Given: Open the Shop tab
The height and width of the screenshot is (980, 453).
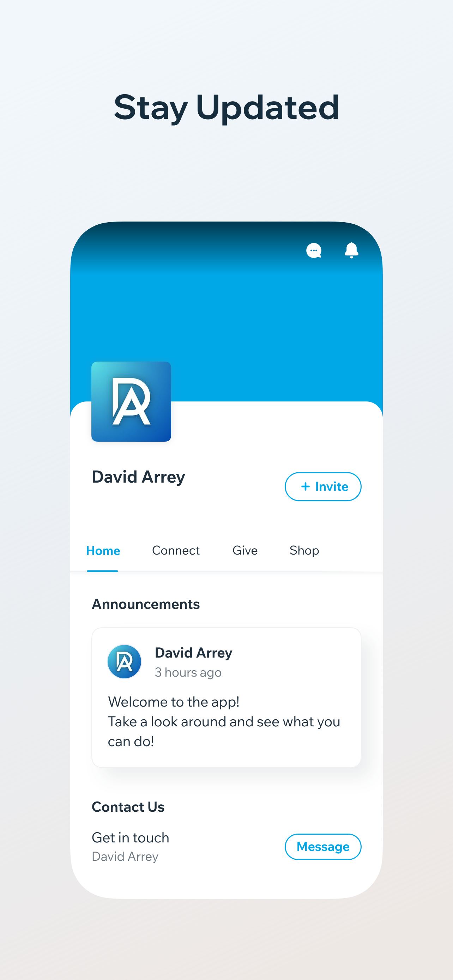Looking at the screenshot, I should coord(304,550).
